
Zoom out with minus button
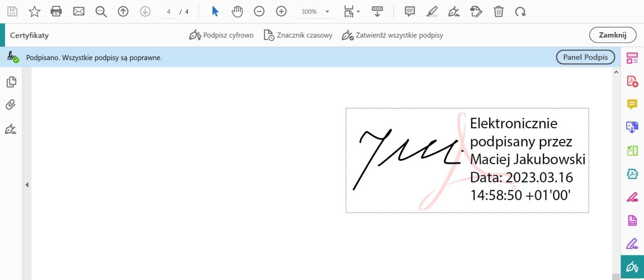coord(259,12)
